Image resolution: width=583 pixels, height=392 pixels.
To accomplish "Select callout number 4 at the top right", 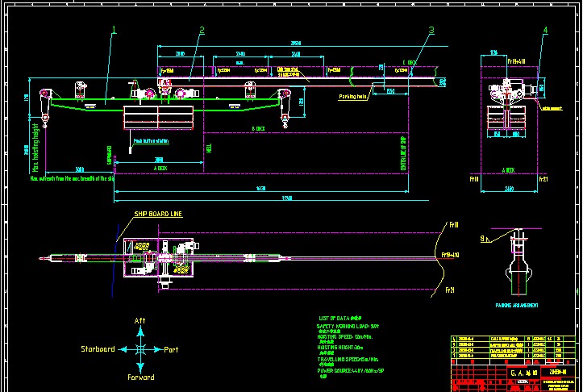I will click(546, 31).
